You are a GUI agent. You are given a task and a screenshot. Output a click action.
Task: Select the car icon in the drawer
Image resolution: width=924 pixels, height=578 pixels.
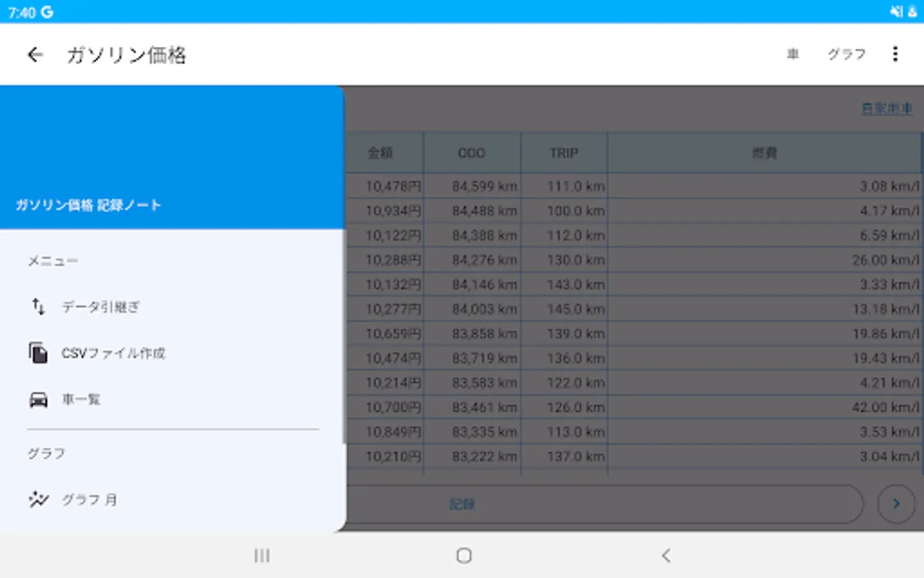point(38,399)
